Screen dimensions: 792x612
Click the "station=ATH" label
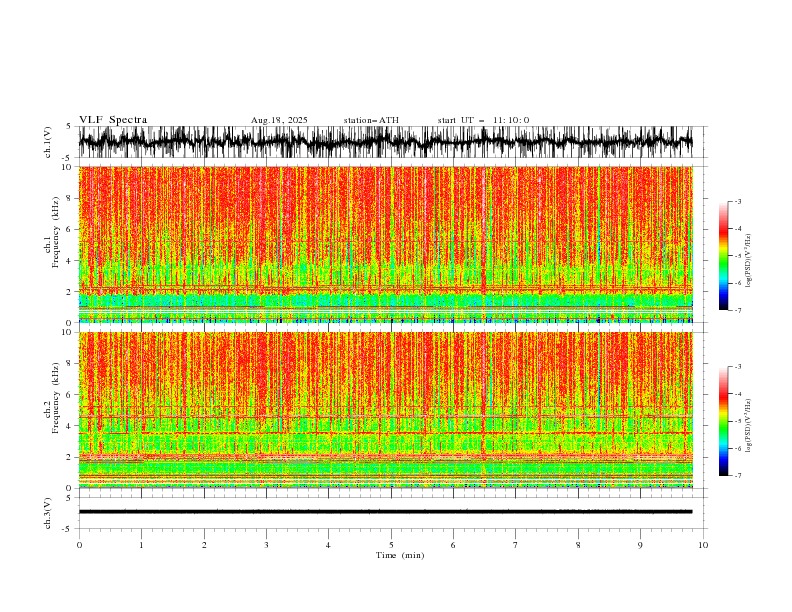coord(371,120)
